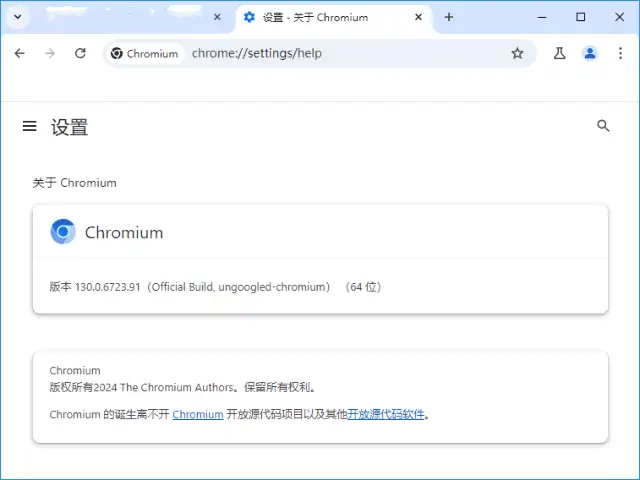Screen dimensions: 640x480
Task: Open the tab search dropdown chevron
Action: point(18,17)
